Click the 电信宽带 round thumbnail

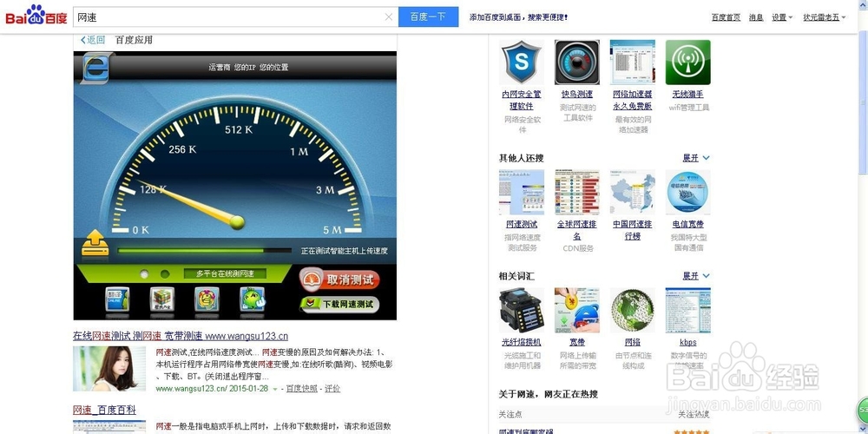[x=687, y=192]
